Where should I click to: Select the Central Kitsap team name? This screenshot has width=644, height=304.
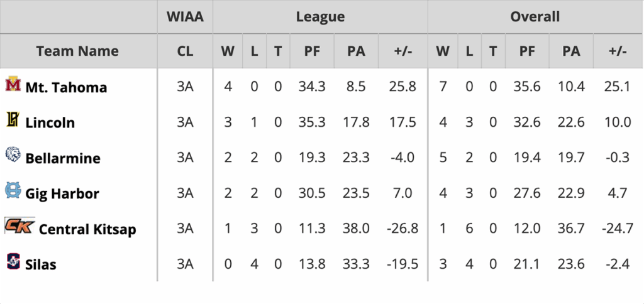[87, 229]
